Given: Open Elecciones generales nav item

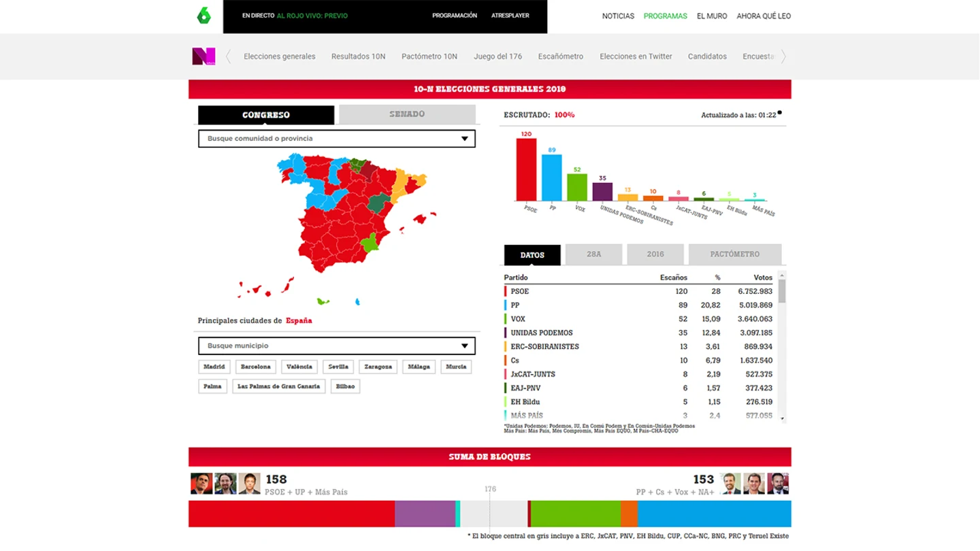Looking at the screenshot, I should (x=280, y=56).
